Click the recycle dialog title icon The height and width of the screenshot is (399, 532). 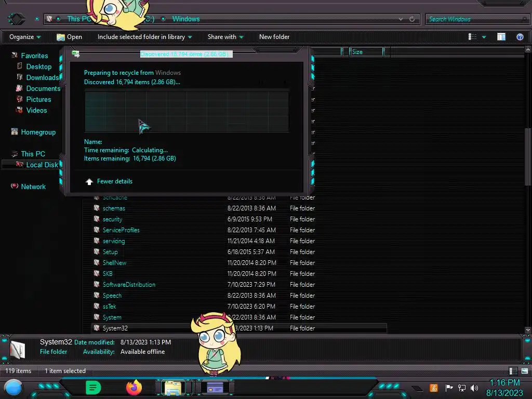(x=76, y=54)
